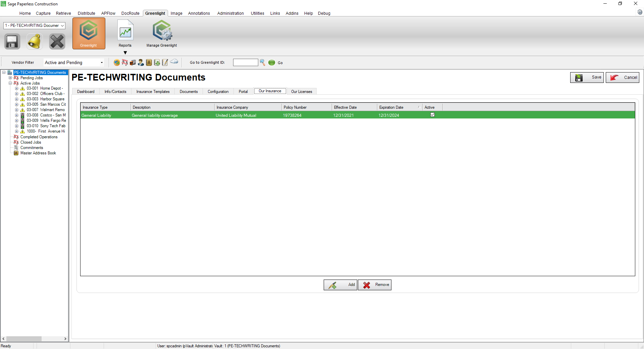Viewport: 644px width, 349px height.
Task: Switch to the Portal tab
Action: click(243, 92)
